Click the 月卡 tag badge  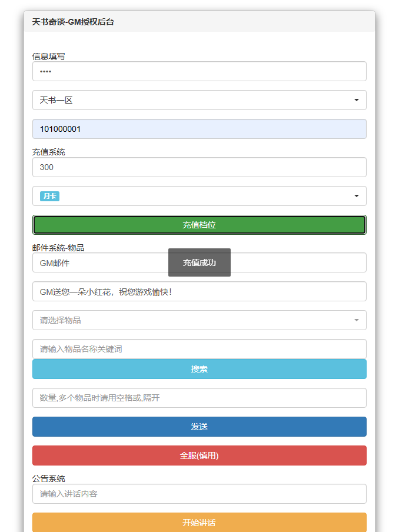click(x=49, y=196)
